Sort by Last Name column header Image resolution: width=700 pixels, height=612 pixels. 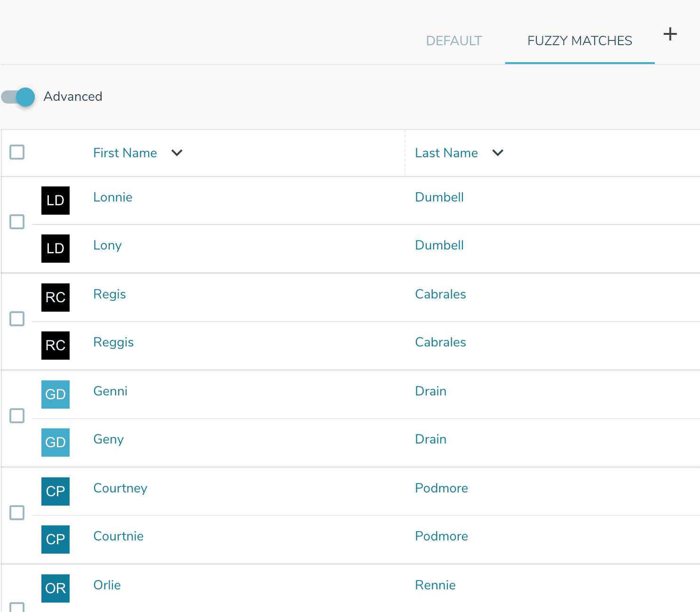coord(446,153)
